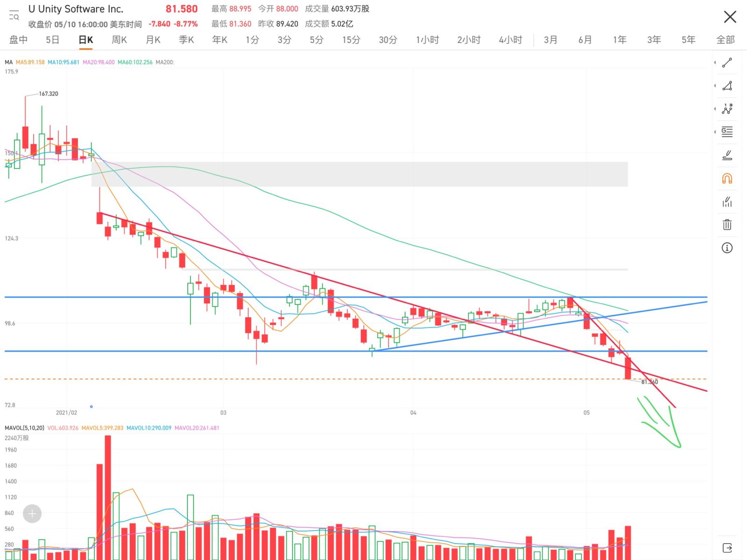
Task: Tap the 167.320 high price label
Action: [49, 94]
